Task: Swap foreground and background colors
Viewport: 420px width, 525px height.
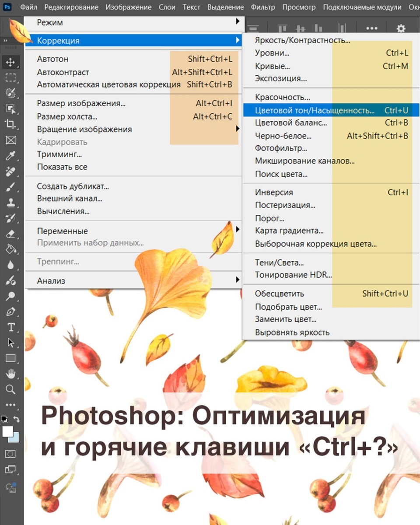Action: click(x=17, y=419)
